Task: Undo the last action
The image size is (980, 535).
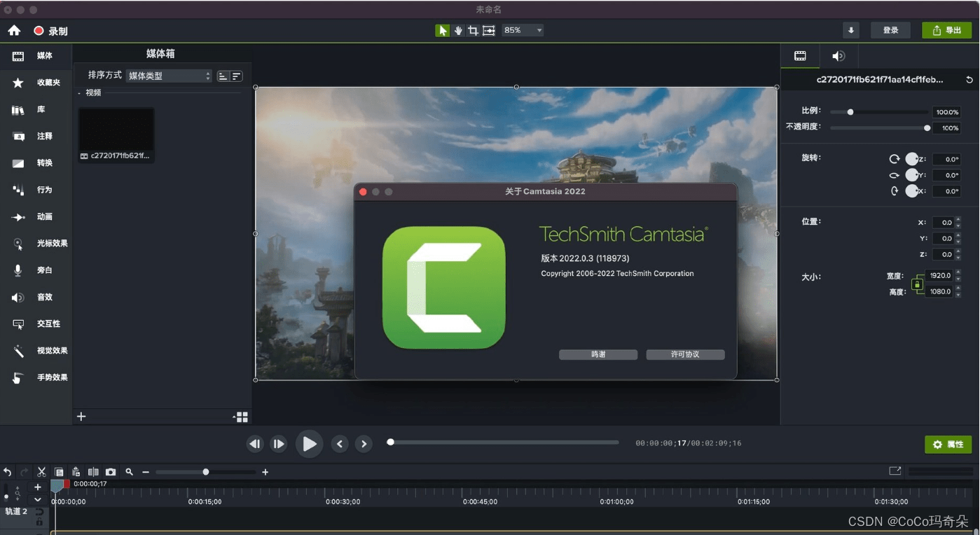Action: click(x=7, y=472)
